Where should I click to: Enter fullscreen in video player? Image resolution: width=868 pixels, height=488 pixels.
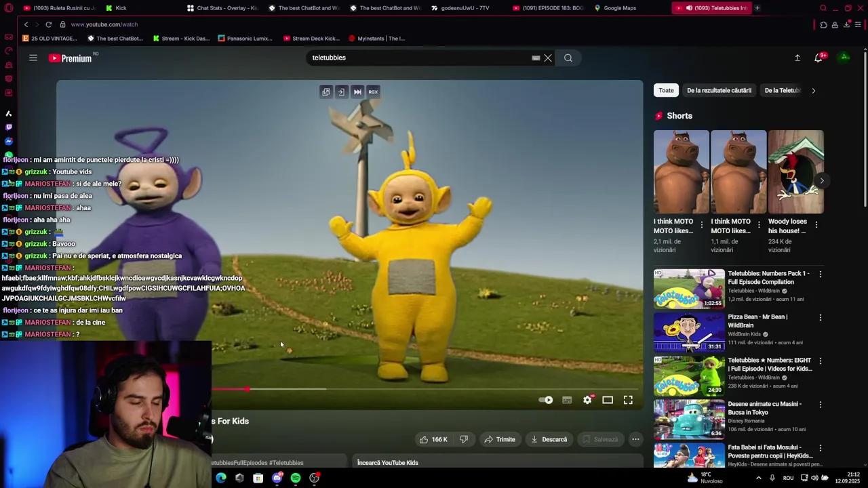point(628,400)
